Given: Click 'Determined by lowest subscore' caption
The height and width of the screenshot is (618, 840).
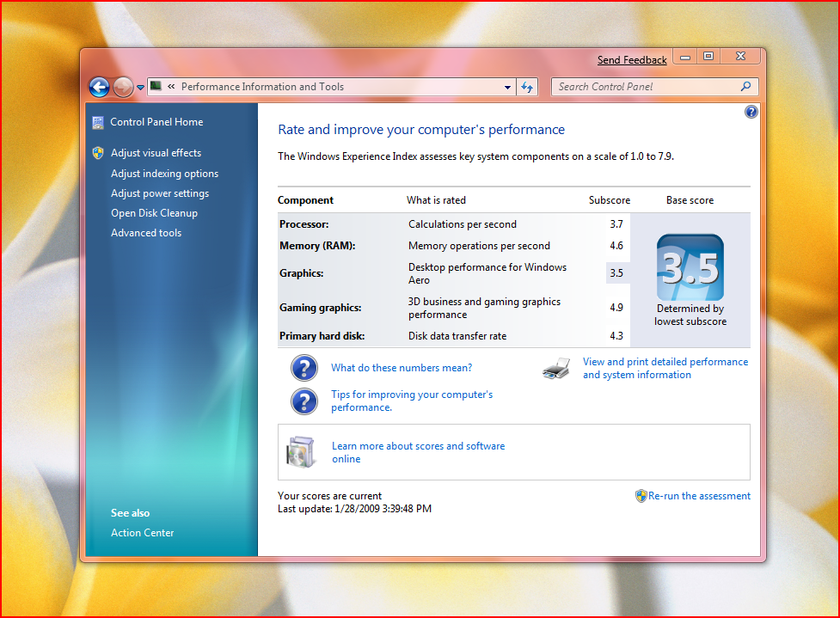Looking at the screenshot, I should coord(690,315).
